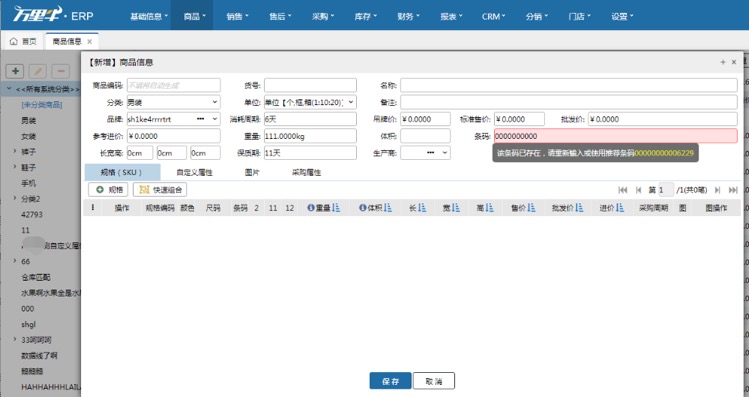Open the 单位 dropdown
Image resolution: width=749 pixels, height=397 pixels.
point(351,102)
